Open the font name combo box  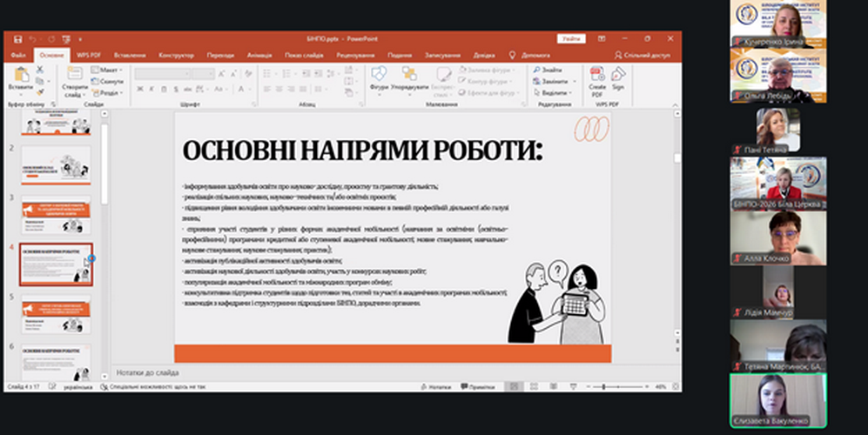coord(164,73)
